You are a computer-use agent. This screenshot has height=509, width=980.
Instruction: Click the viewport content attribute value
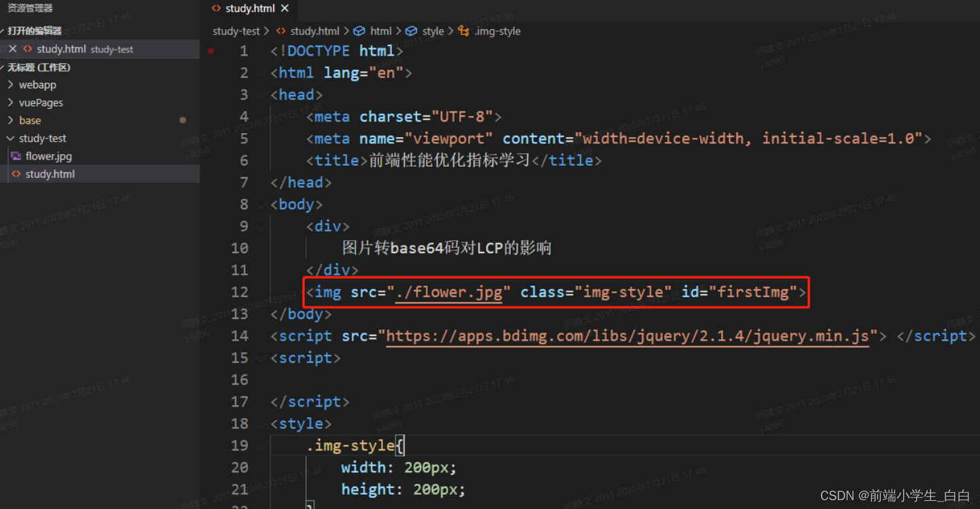click(x=748, y=138)
